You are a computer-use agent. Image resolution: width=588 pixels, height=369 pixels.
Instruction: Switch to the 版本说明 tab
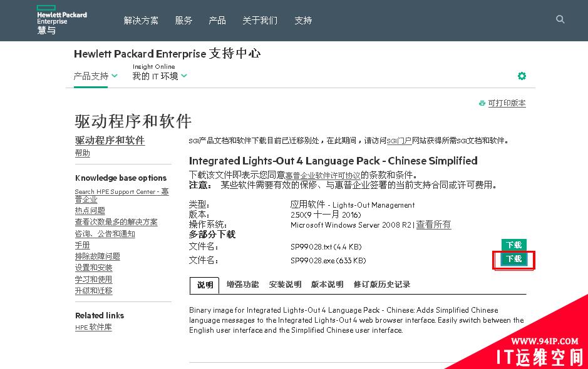(x=328, y=285)
